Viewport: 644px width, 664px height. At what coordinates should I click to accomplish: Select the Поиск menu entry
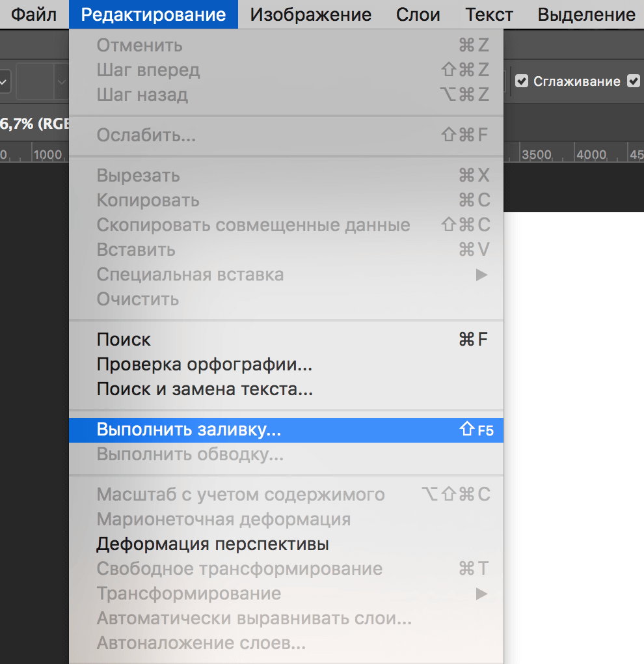click(x=124, y=340)
